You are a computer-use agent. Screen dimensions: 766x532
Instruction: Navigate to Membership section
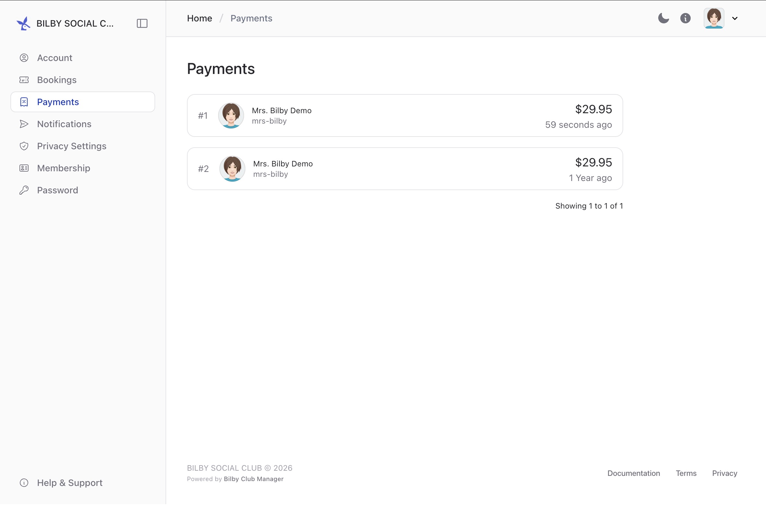coord(83,168)
